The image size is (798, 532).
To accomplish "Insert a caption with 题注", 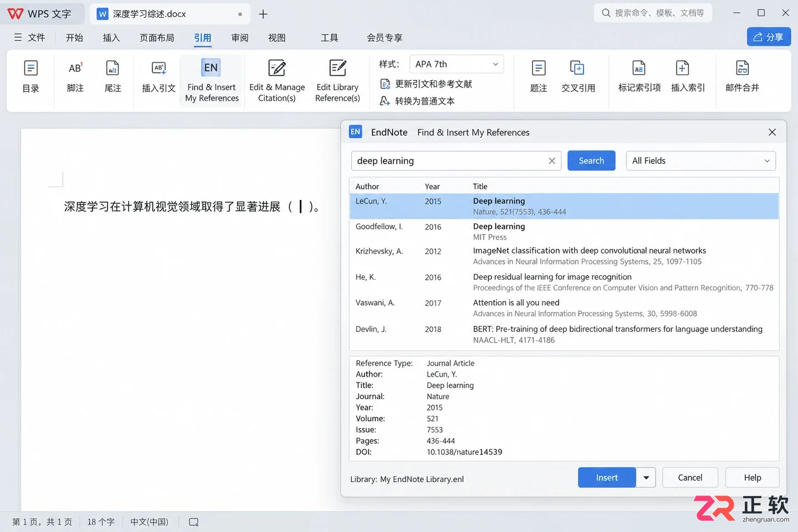I will tap(539, 78).
